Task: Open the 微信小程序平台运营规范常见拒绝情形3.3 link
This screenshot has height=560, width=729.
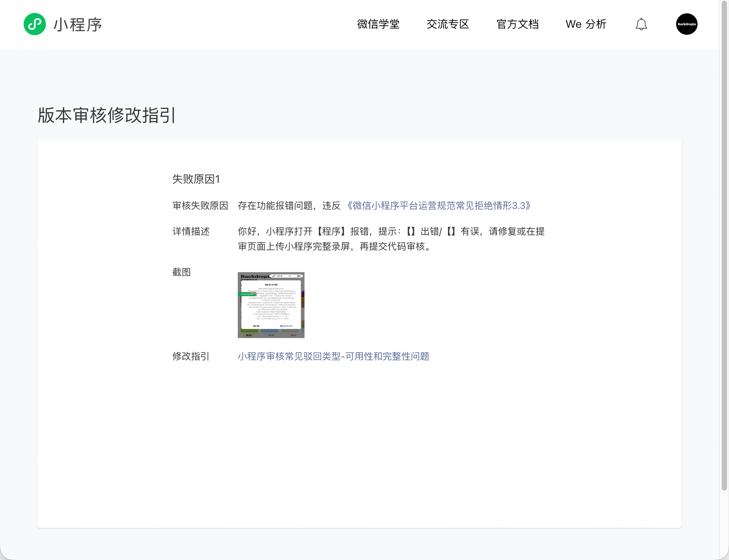Action: coord(438,205)
